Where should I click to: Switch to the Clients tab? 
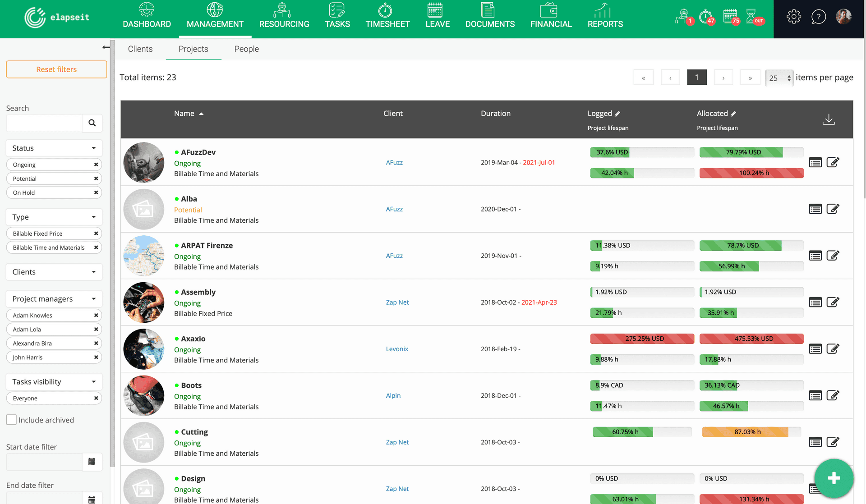(x=140, y=49)
